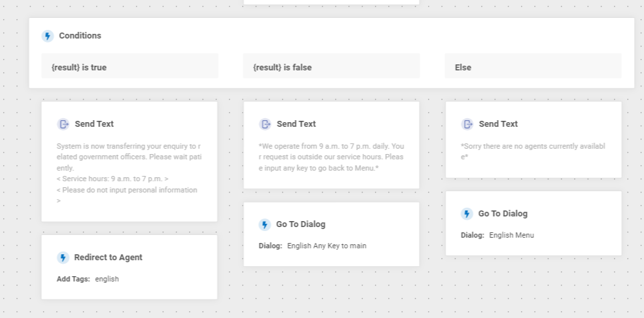Click Go To Dialog icon for English Menu

(467, 214)
